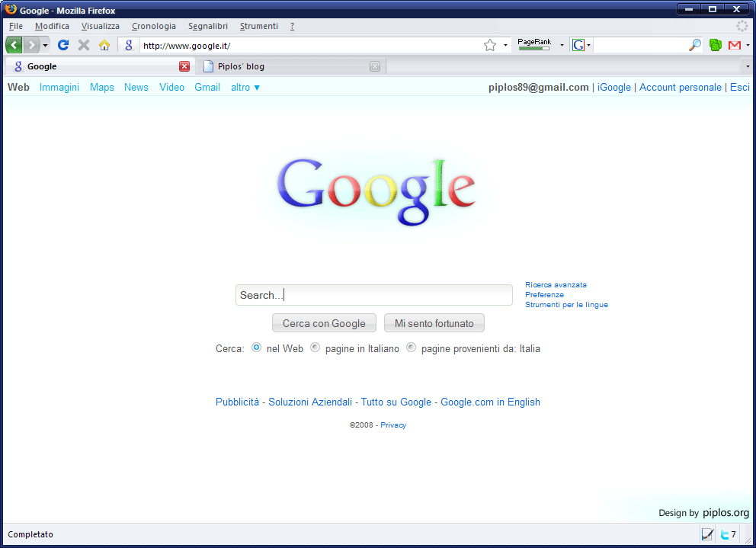The image size is (756, 548).
Task: Reload the page with the blue refresh icon
Action: 63,45
